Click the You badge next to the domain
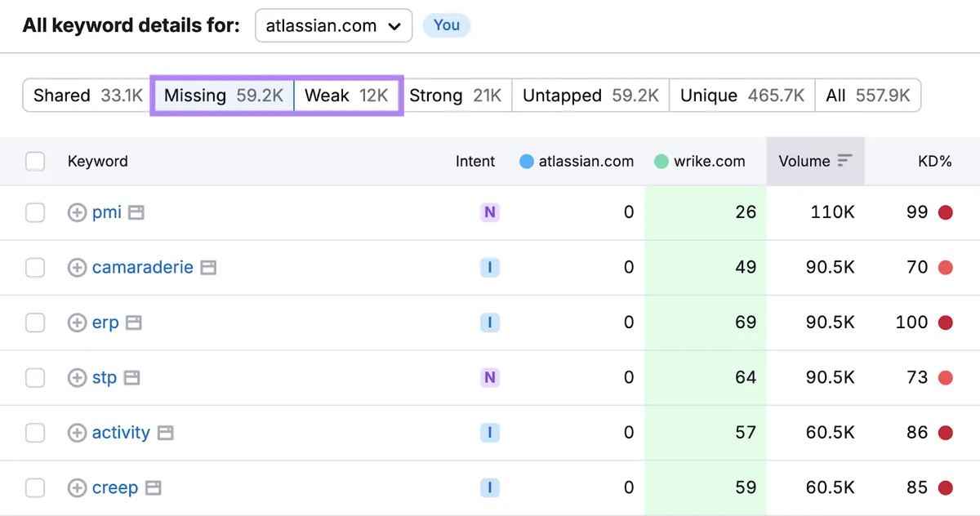Screen dimensions: 980x516 click(447, 25)
